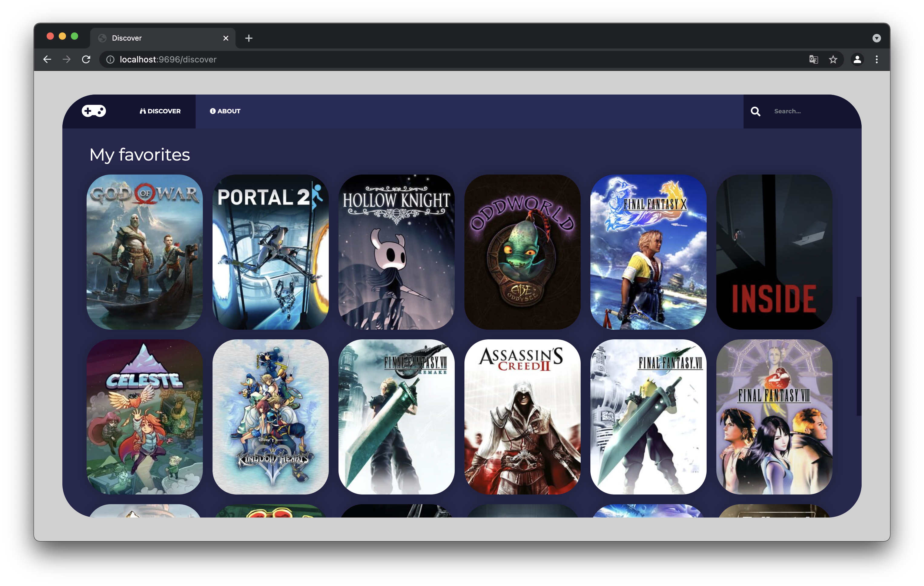This screenshot has width=924, height=586.
Task: Reload the page using refresh icon
Action: (x=86, y=59)
